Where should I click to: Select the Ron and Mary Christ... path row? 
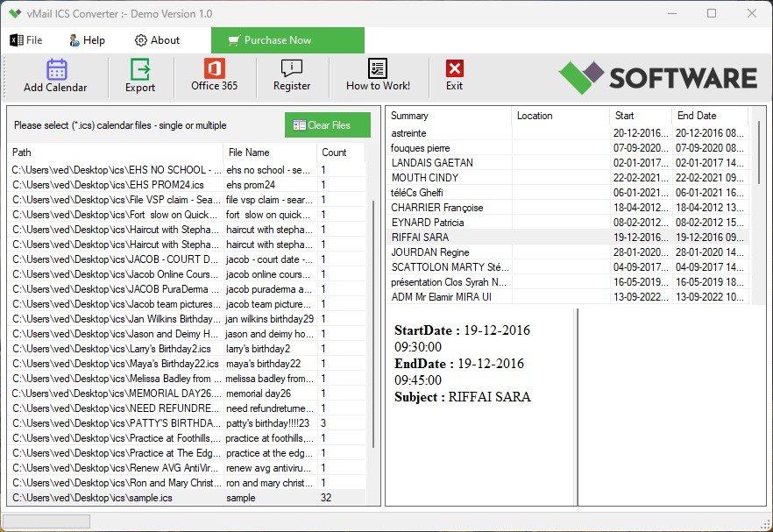click(x=187, y=483)
